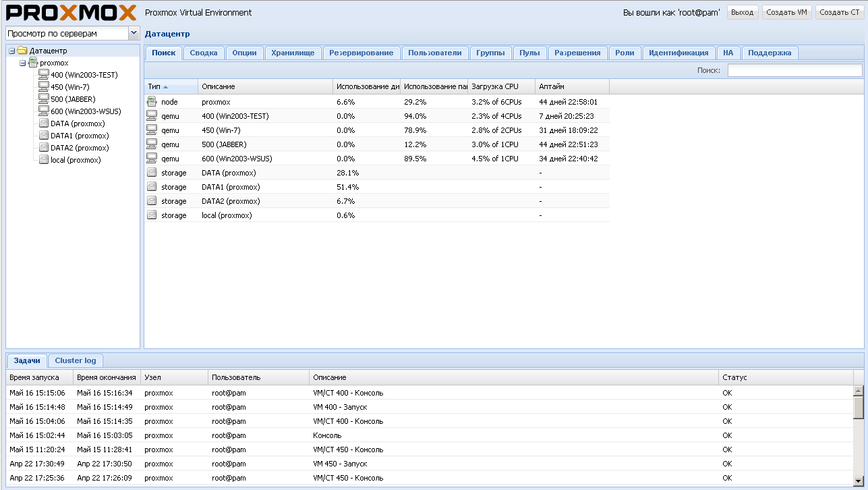
Task: Open the Группы tab
Action: point(490,53)
